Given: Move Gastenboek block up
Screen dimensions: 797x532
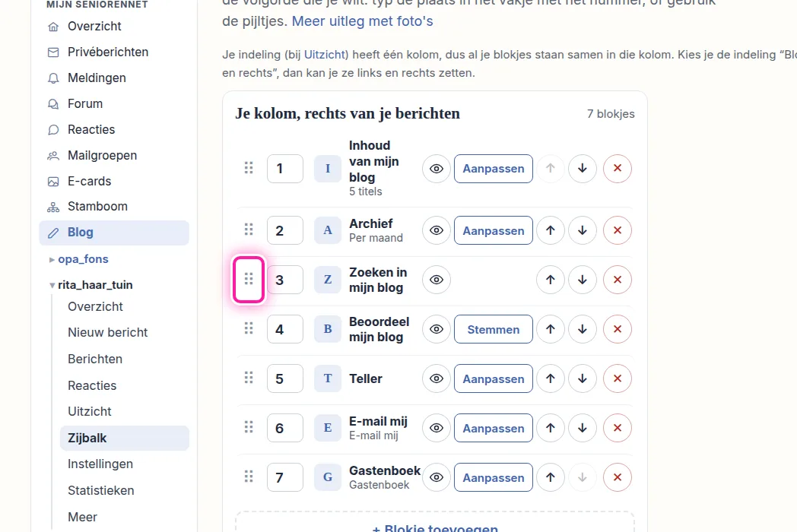Looking at the screenshot, I should tap(551, 477).
